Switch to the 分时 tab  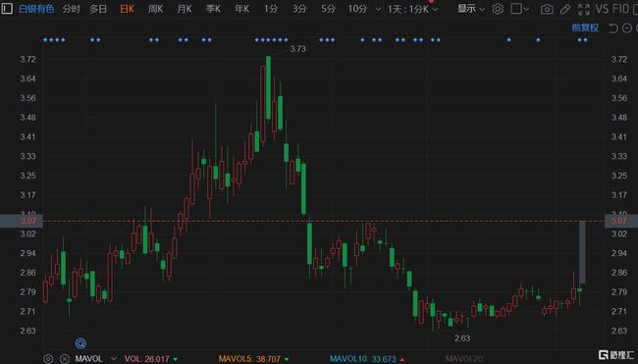pyautogui.click(x=72, y=9)
